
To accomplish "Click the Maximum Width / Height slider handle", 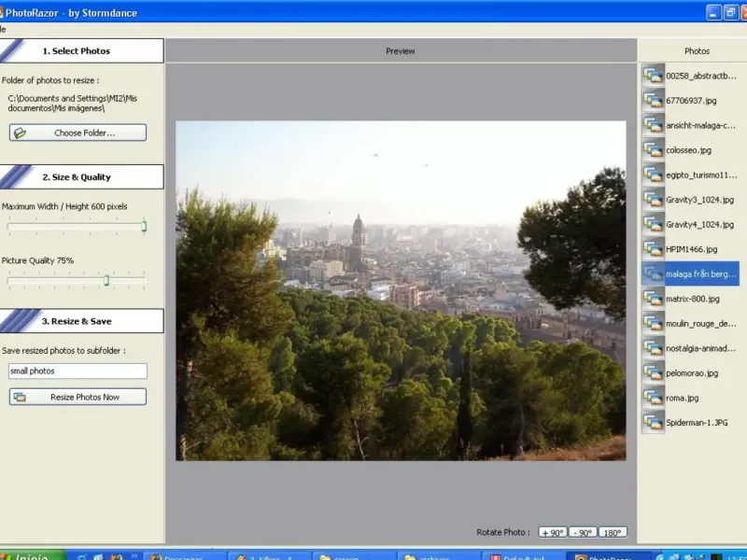I will point(144,226).
